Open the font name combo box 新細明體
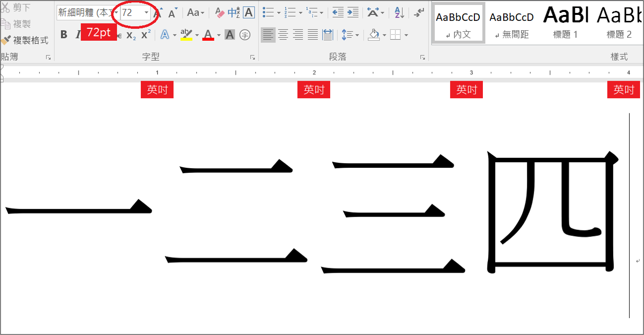644x335 pixels. [x=88, y=13]
